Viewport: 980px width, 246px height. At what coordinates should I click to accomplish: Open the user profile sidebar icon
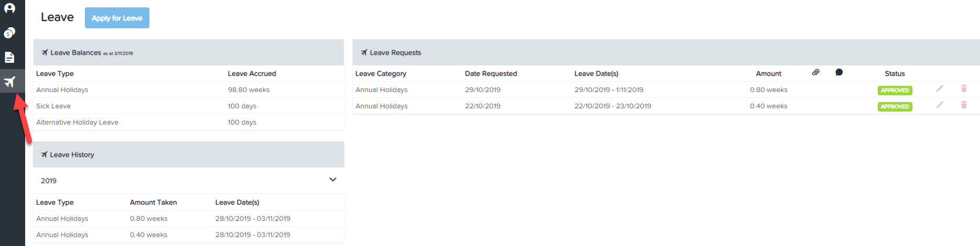point(9,8)
